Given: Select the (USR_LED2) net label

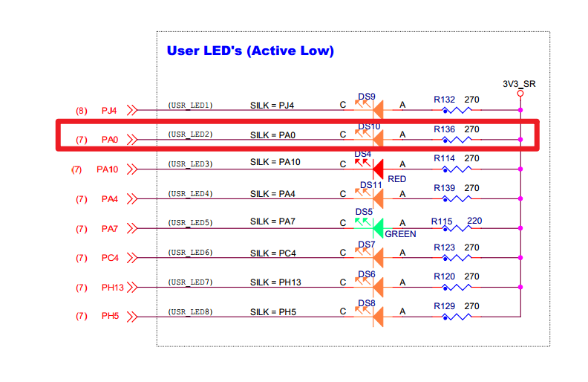Looking at the screenshot, I should 190,135.
